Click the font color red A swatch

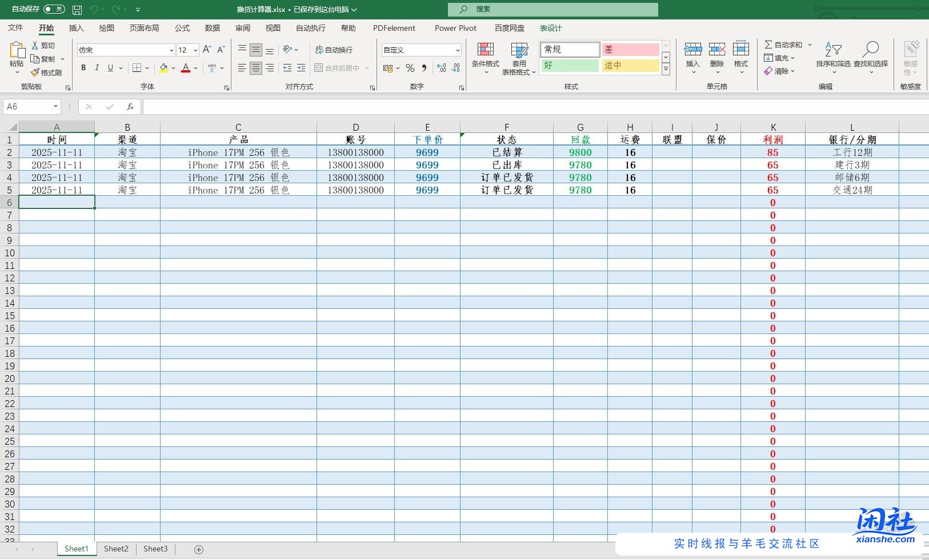[x=185, y=68]
